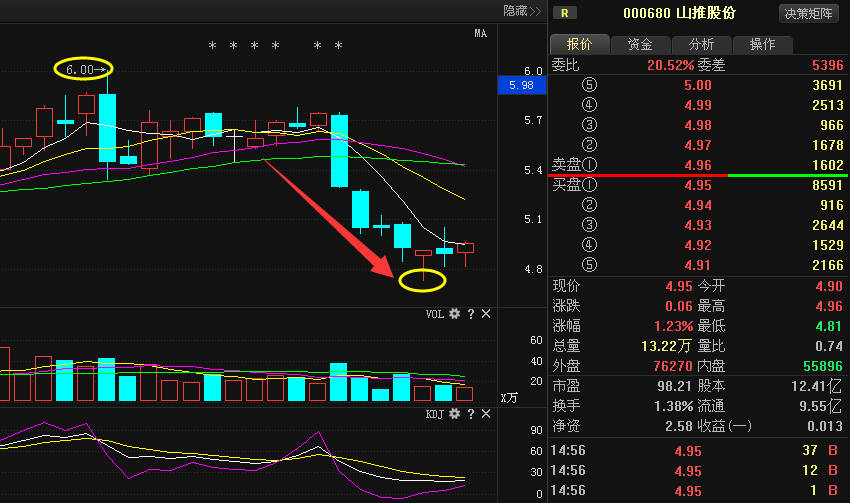Viewport: 850px width, 503px height.
Task: Open VOL indicator help question mark
Action: [470, 314]
